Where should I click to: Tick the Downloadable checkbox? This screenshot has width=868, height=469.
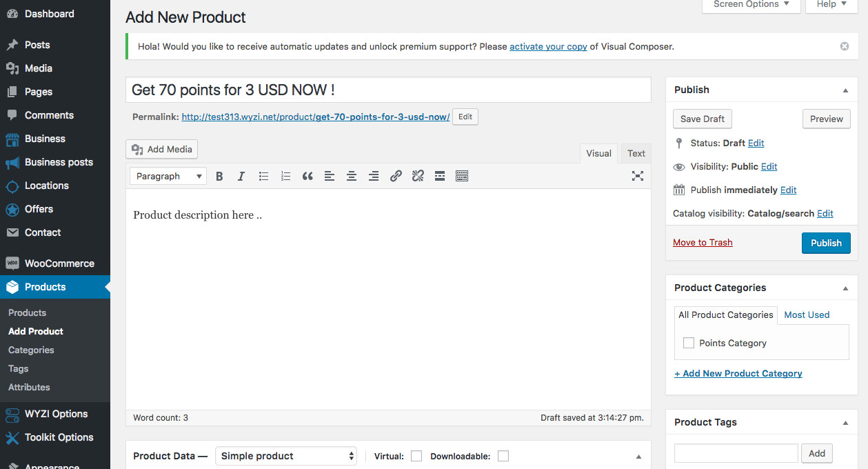(x=503, y=456)
